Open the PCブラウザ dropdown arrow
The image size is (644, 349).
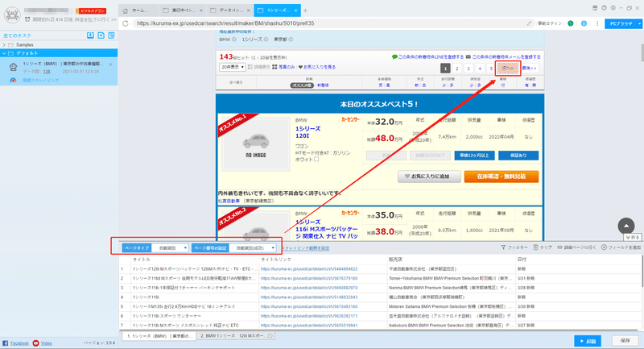point(639,24)
